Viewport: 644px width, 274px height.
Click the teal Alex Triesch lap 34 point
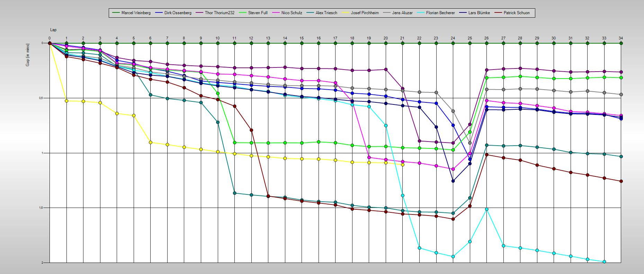(621, 156)
